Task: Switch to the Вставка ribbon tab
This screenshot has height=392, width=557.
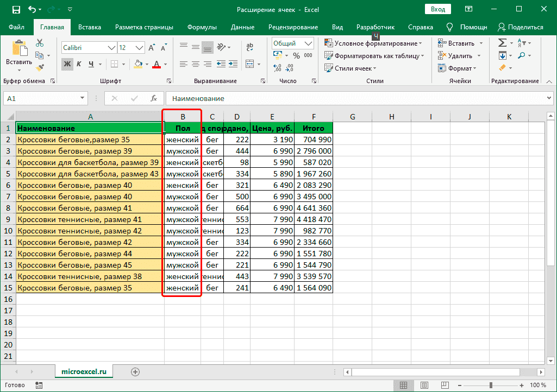Action: [x=90, y=27]
